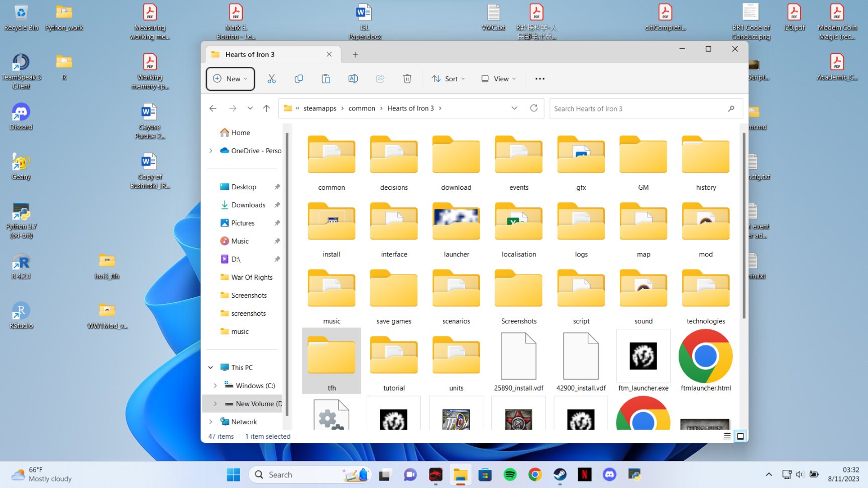Refresh the current folder view
The height and width of the screenshot is (488, 868).
tap(534, 108)
